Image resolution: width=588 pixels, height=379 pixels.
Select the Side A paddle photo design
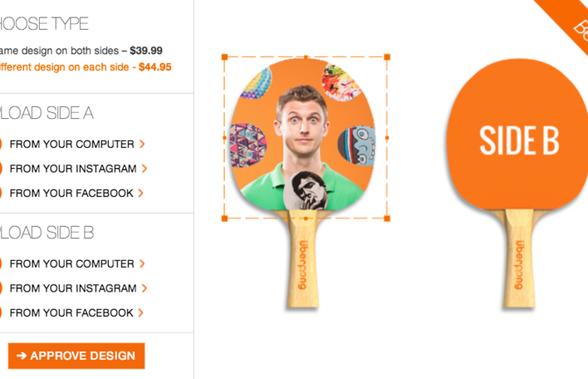[x=303, y=135]
